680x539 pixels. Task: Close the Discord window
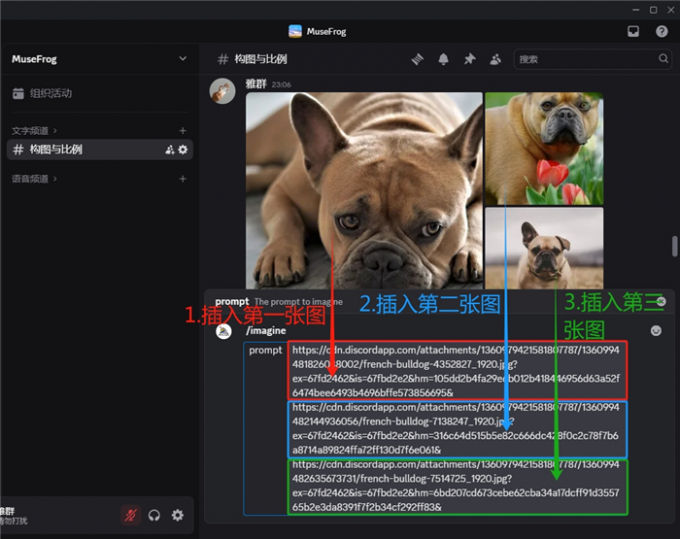pyautogui.click(x=670, y=10)
